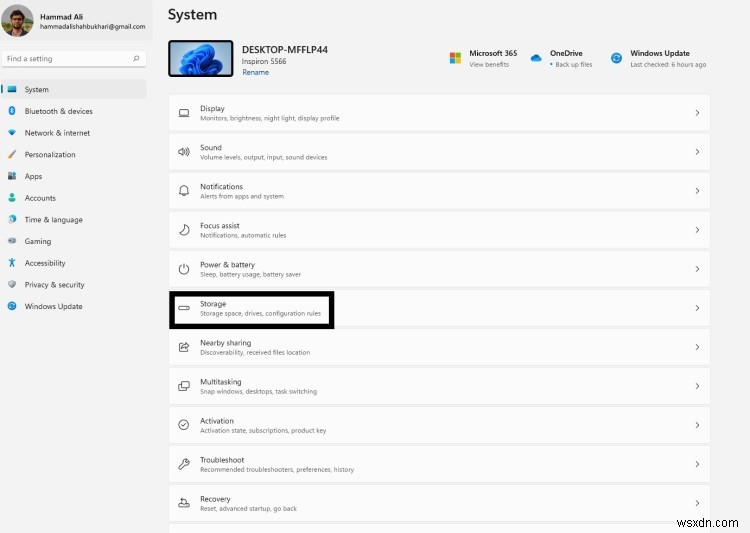
Task: Click the Time & language globe icon
Action: [x=12, y=219]
